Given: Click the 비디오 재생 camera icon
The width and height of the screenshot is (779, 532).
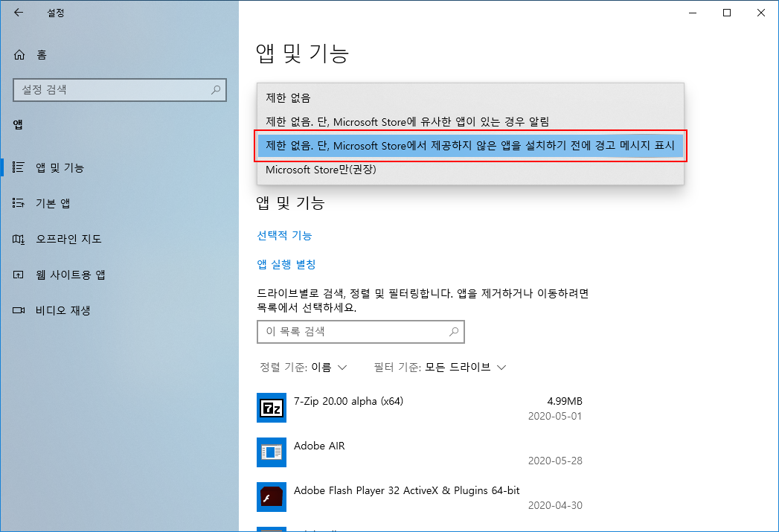Looking at the screenshot, I should click(19, 310).
